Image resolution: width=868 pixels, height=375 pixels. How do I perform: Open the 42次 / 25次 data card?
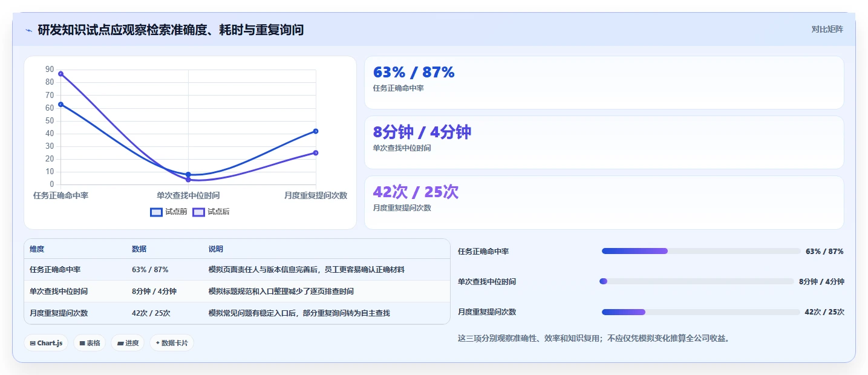(604, 202)
